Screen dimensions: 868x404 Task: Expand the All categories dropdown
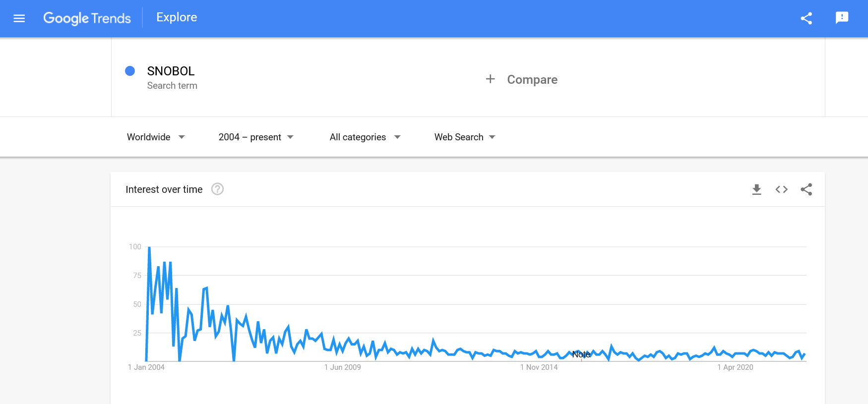(365, 137)
